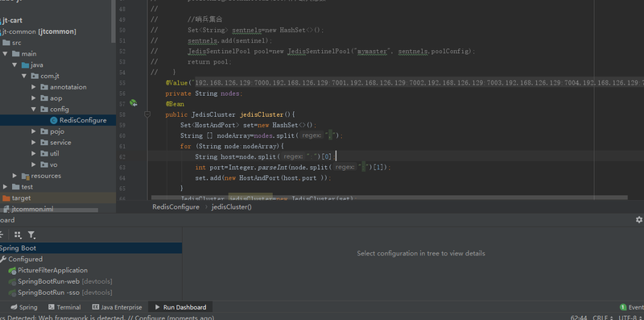Viewport: 644px width, 320px height.
Task: Collapse the java folder
Action: pos(14,65)
